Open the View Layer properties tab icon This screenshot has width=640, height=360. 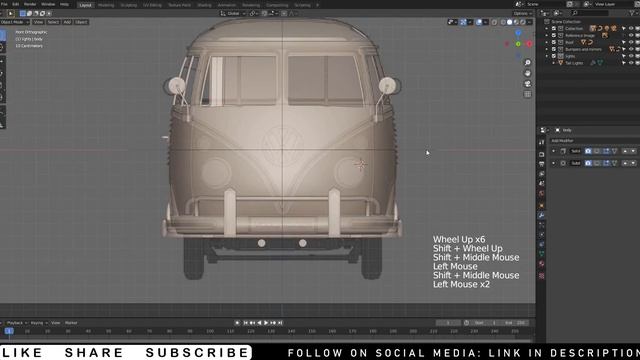pos(542,174)
